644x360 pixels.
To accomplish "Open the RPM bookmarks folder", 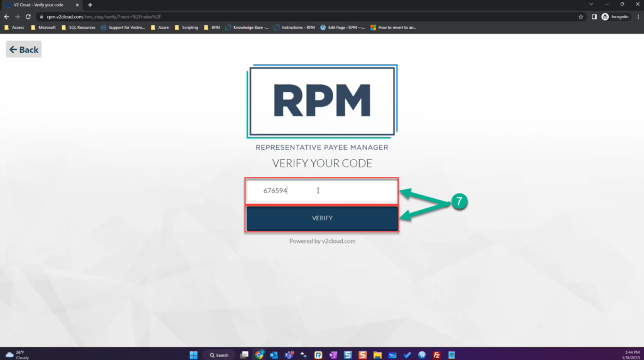I will pyautogui.click(x=212, y=28).
